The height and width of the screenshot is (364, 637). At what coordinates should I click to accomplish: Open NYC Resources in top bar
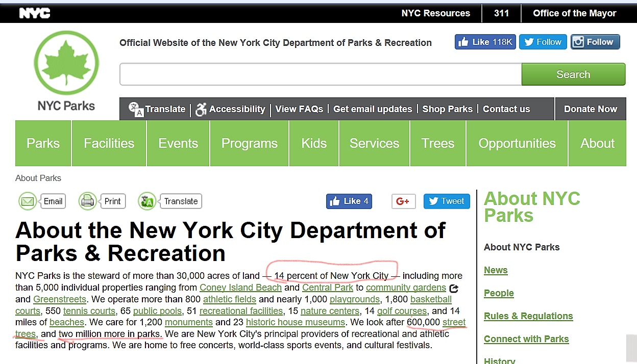(x=436, y=13)
